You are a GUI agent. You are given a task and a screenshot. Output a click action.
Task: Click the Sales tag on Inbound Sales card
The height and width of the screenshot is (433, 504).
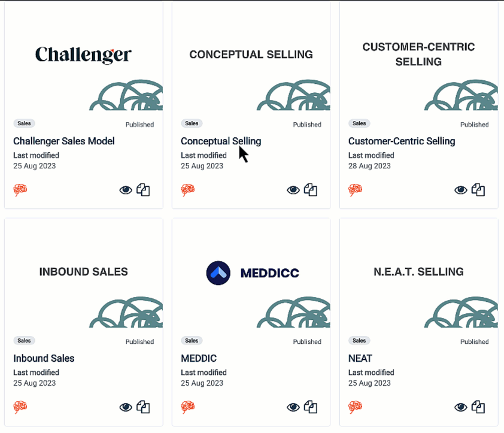click(24, 341)
